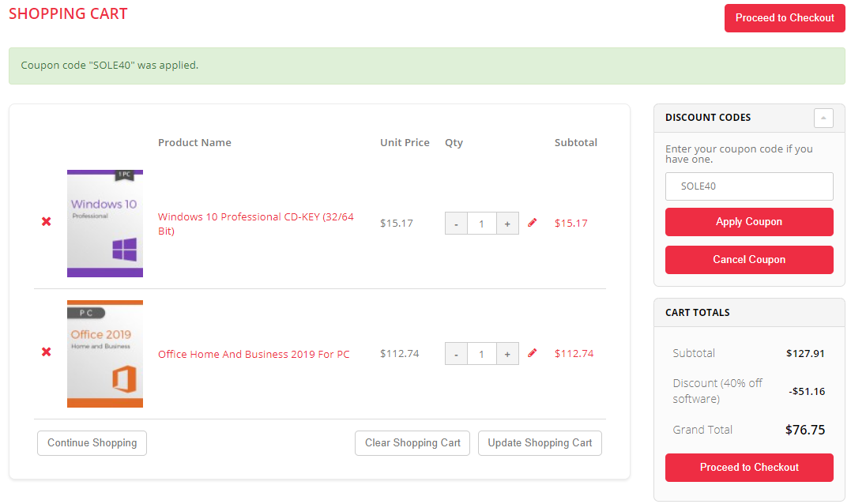Image resolution: width=851 pixels, height=504 pixels.
Task: Click top Proceed to Checkout button
Action: pyautogui.click(x=784, y=17)
